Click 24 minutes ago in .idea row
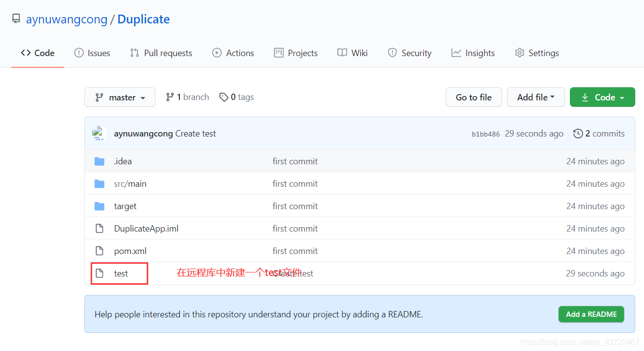Screen dimensions: 644x351 pos(595,161)
